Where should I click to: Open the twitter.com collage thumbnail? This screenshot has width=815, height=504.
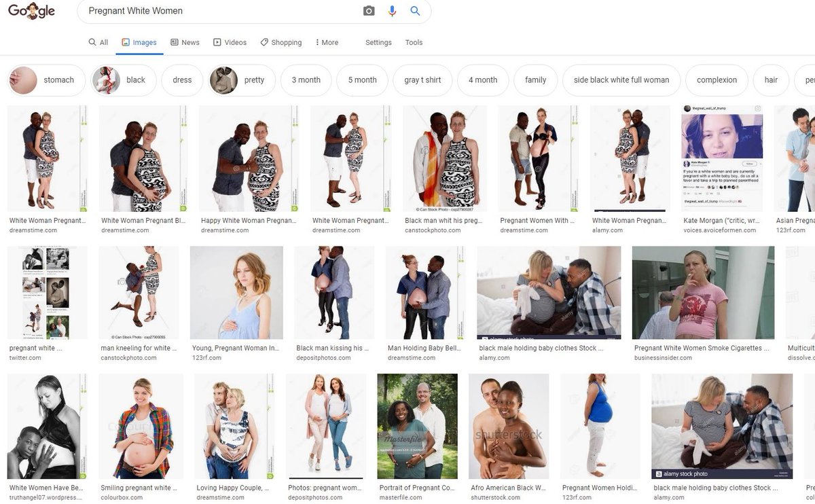click(x=47, y=293)
